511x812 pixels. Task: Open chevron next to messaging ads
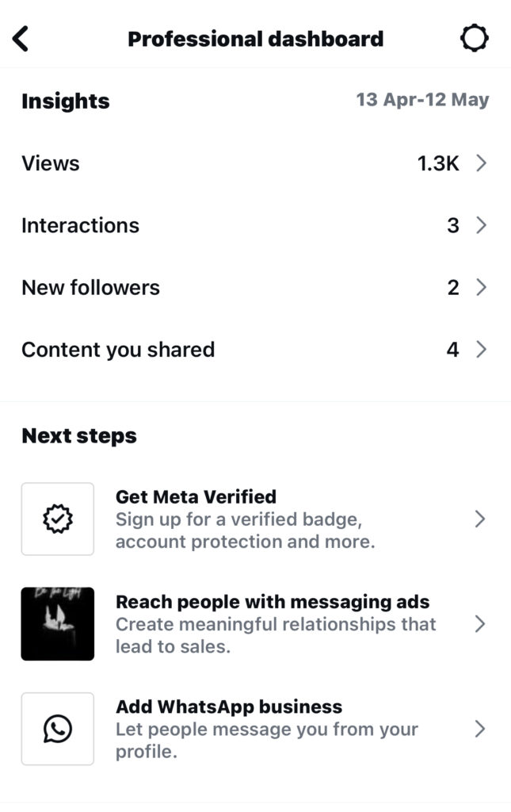point(480,624)
